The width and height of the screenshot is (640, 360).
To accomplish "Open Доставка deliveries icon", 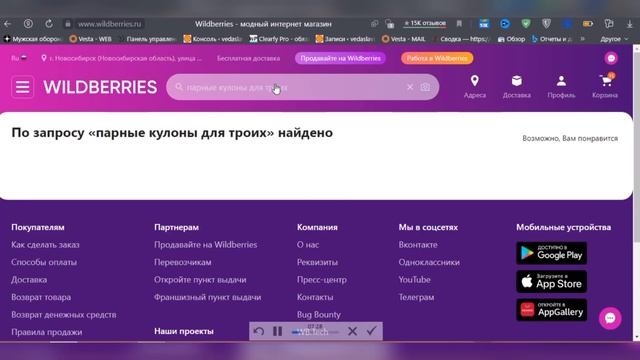I will (517, 87).
